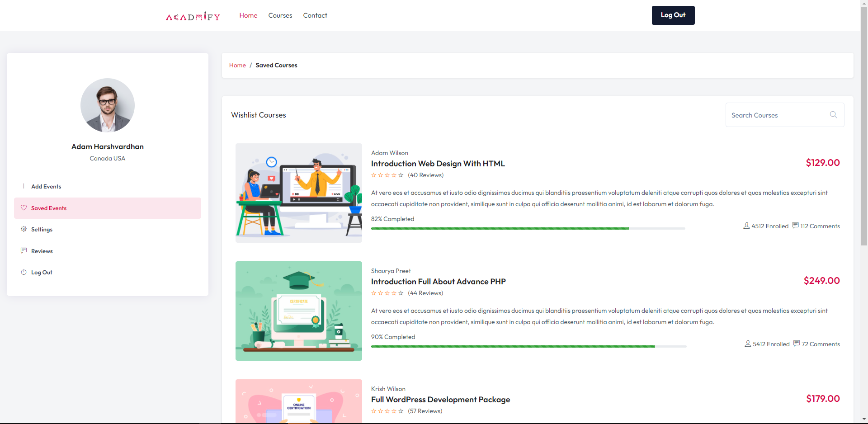Click the plus icon beside Add Events

click(24, 186)
